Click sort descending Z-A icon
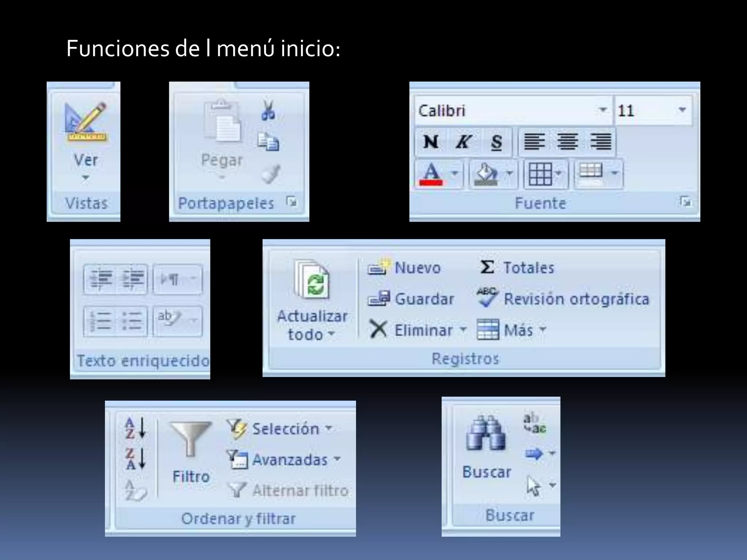Image resolution: width=747 pixels, height=560 pixels. click(136, 458)
